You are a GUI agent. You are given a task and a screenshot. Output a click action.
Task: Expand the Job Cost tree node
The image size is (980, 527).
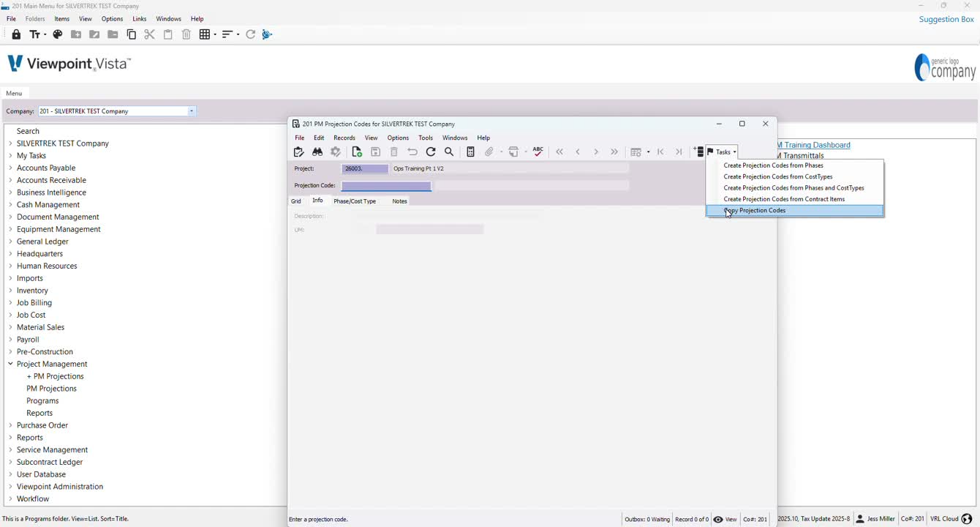(10, 315)
